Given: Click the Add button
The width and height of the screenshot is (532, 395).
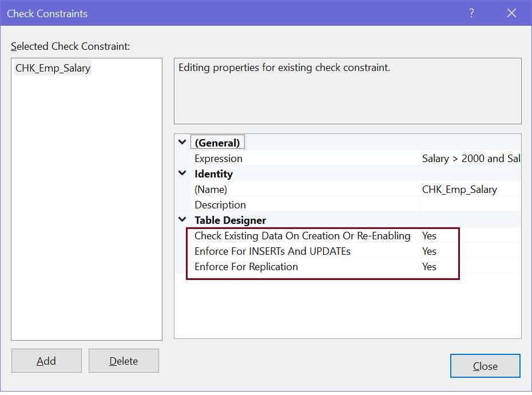Looking at the screenshot, I should [x=46, y=361].
